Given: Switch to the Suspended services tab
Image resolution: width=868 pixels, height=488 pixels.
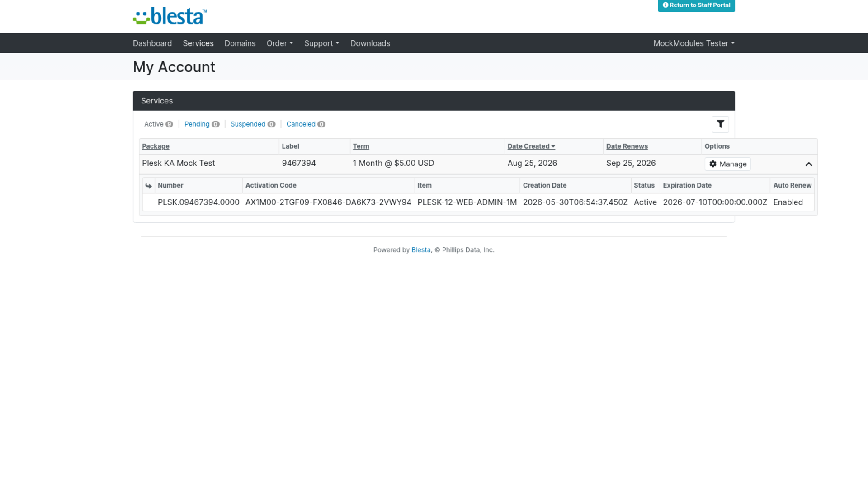Looking at the screenshot, I should point(253,124).
